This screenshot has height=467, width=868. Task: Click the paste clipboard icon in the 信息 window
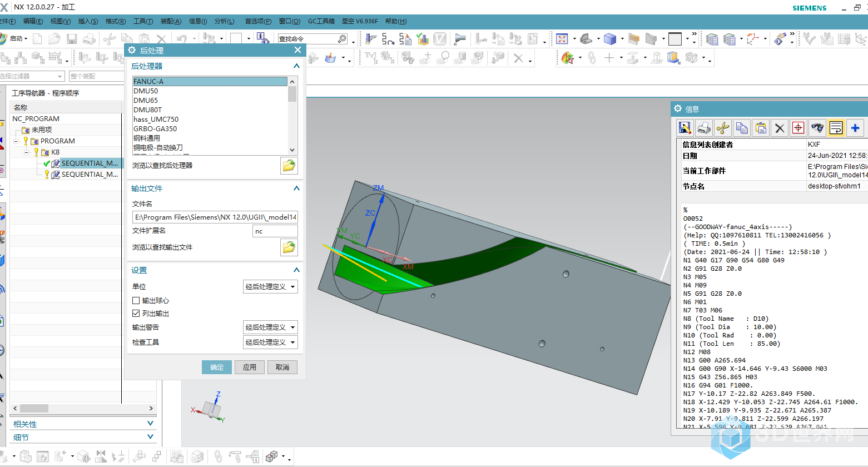pos(761,128)
